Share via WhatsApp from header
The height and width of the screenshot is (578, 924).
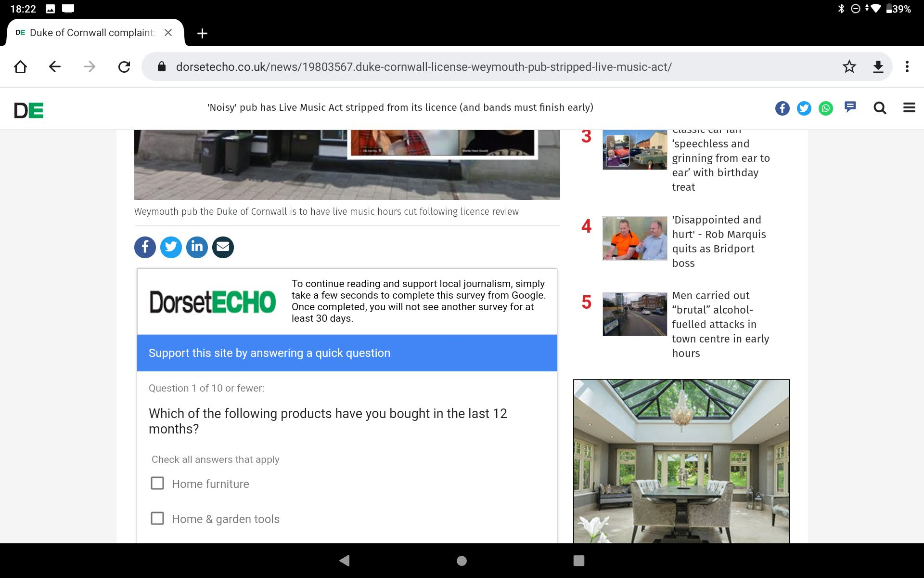[x=825, y=108]
